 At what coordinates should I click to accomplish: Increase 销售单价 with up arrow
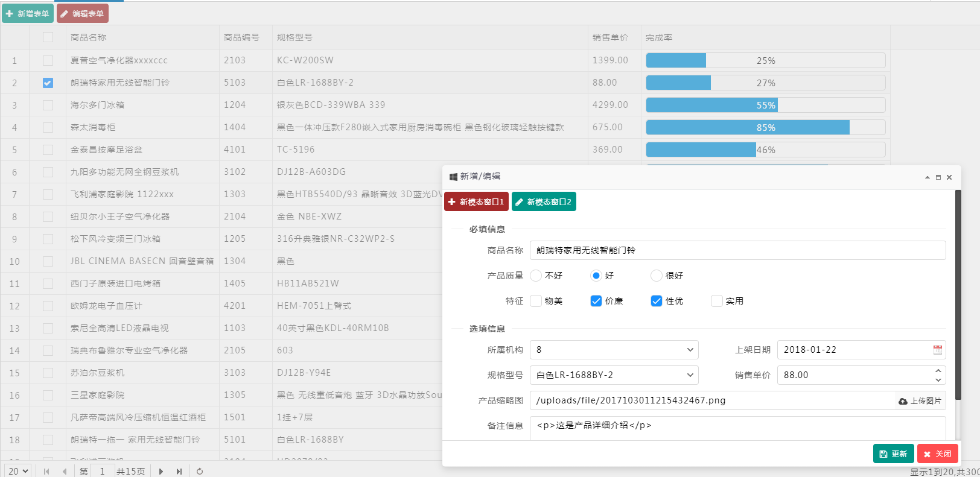(x=938, y=371)
